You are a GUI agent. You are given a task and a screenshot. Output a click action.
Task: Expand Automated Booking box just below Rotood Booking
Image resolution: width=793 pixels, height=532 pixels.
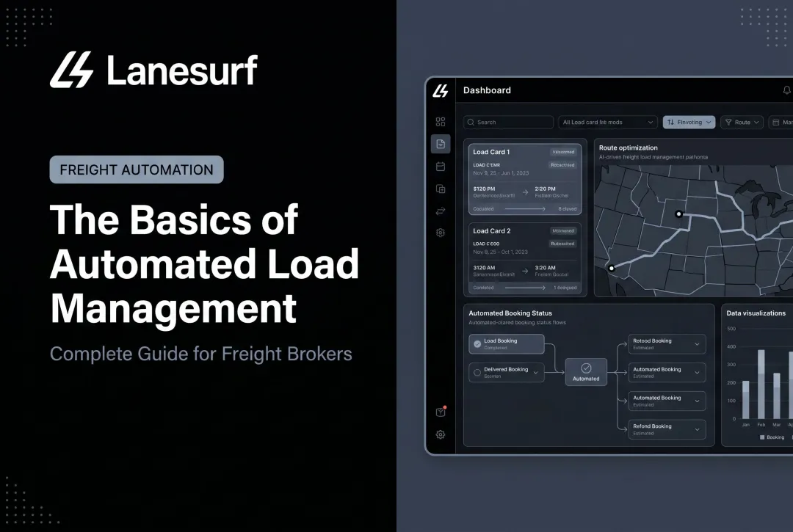pyautogui.click(x=697, y=373)
